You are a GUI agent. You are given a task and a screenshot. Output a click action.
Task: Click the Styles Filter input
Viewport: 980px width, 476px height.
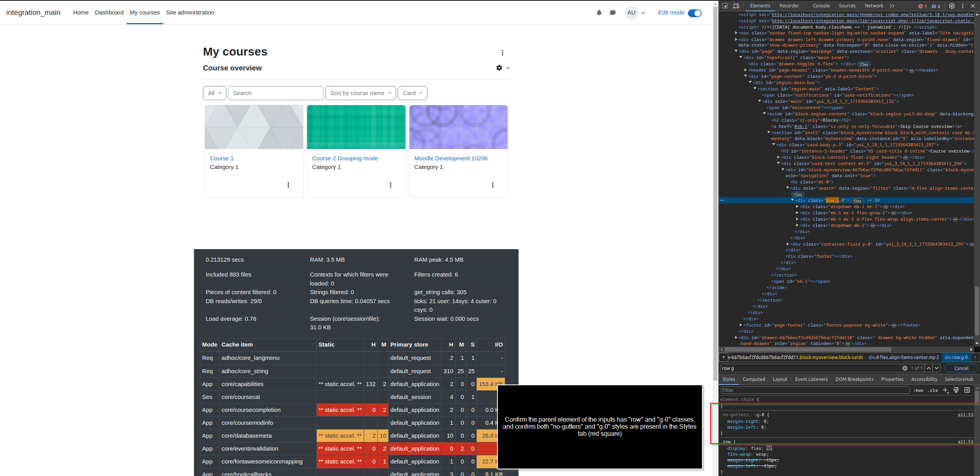815,390
